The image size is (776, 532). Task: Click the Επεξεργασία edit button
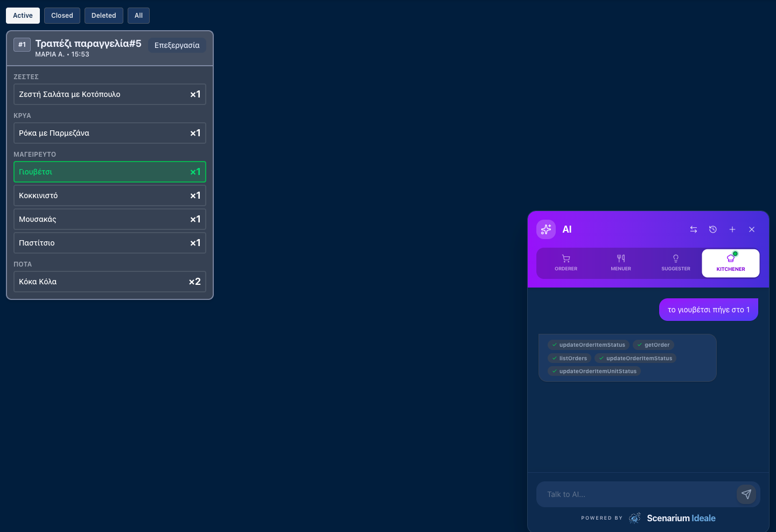click(177, 45)
